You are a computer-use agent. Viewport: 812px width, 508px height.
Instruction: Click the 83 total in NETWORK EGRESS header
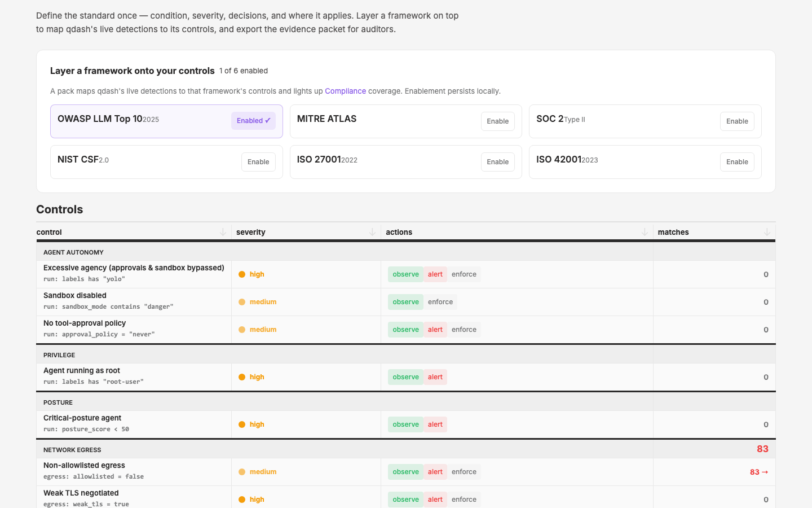point(762,449)
